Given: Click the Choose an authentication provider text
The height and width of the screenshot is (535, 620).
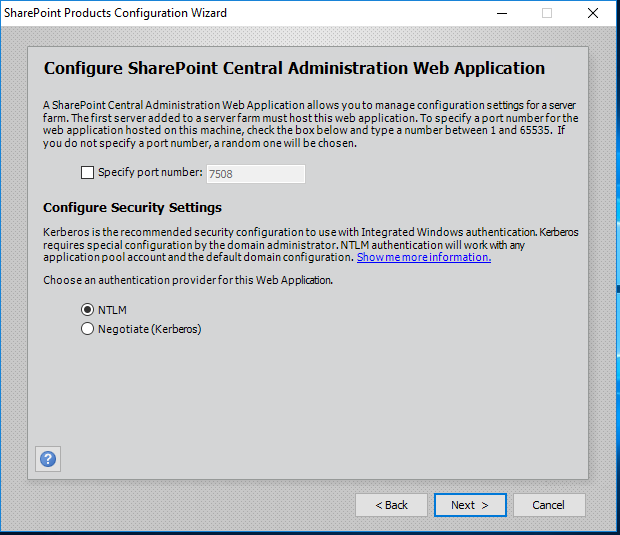Looking at the screenshot, I should [188, 280].
